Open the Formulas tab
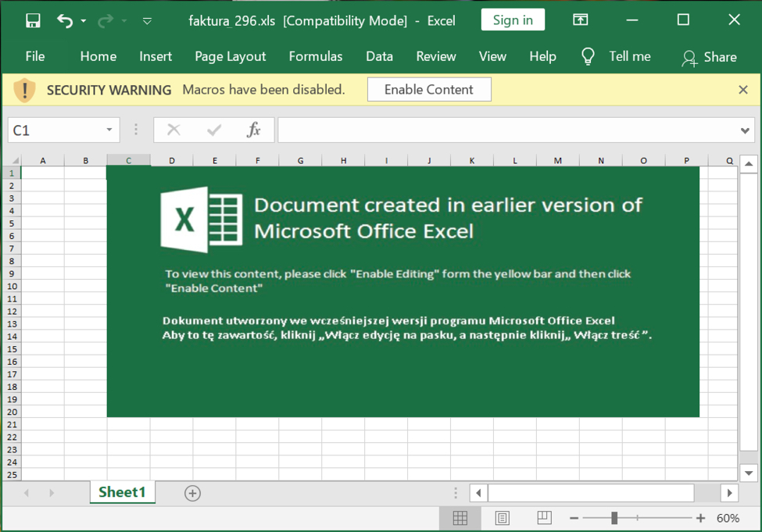The width and height of the screenshot is (762, 532). pos(316,56)
